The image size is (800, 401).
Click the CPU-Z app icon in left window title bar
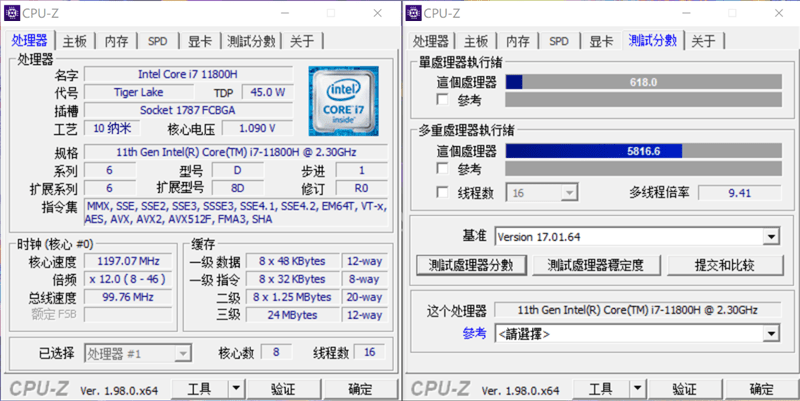point(12,13)
